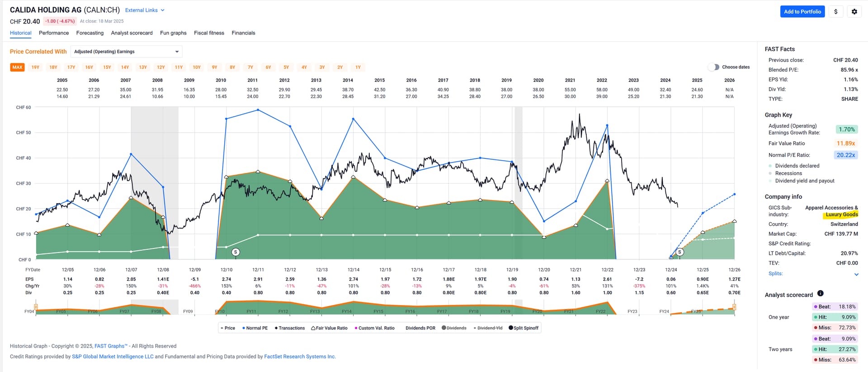Viewport: 868px width, 372px height.
Task: Switch to the Historical tab
Action: (21, 33)
